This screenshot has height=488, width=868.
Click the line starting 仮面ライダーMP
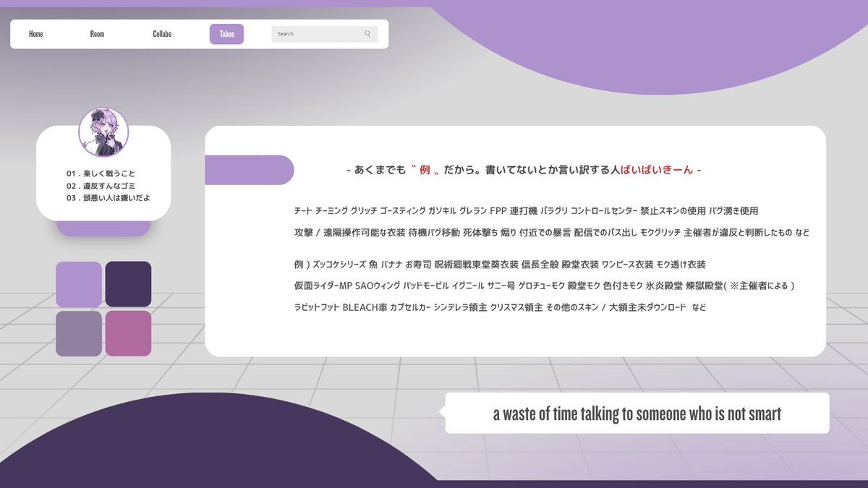pos(545,286)
